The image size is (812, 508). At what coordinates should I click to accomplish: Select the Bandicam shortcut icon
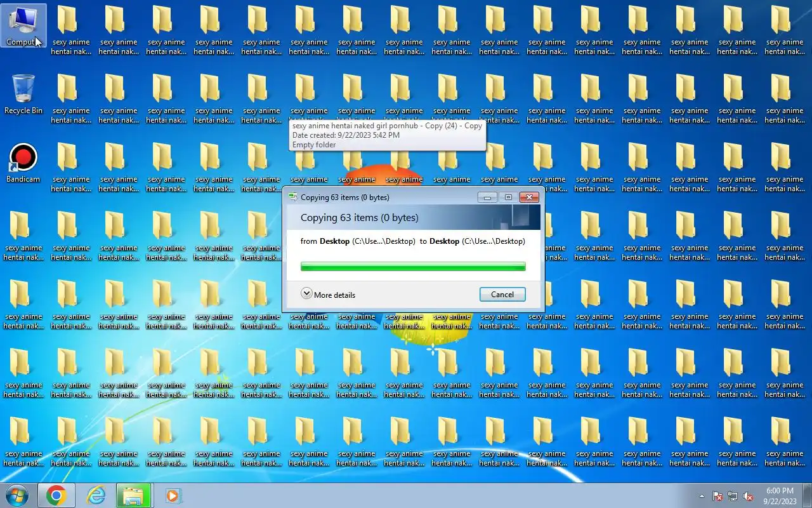tap(23, 163)
